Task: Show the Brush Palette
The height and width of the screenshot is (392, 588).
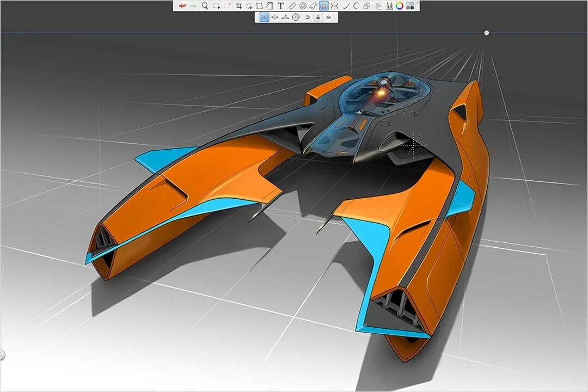Action: pos(389,6)
